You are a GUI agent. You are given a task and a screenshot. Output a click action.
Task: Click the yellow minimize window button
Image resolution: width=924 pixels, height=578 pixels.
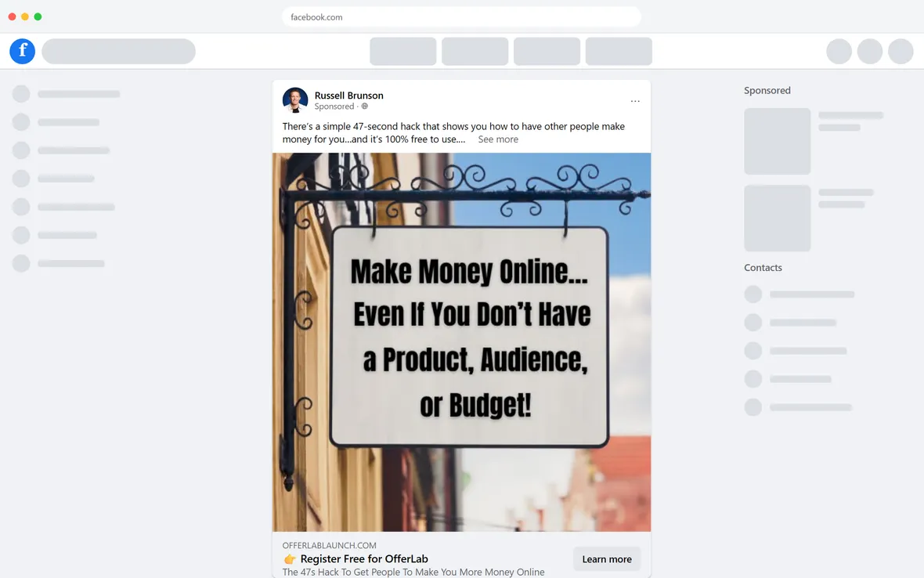[x=25, y=16]
